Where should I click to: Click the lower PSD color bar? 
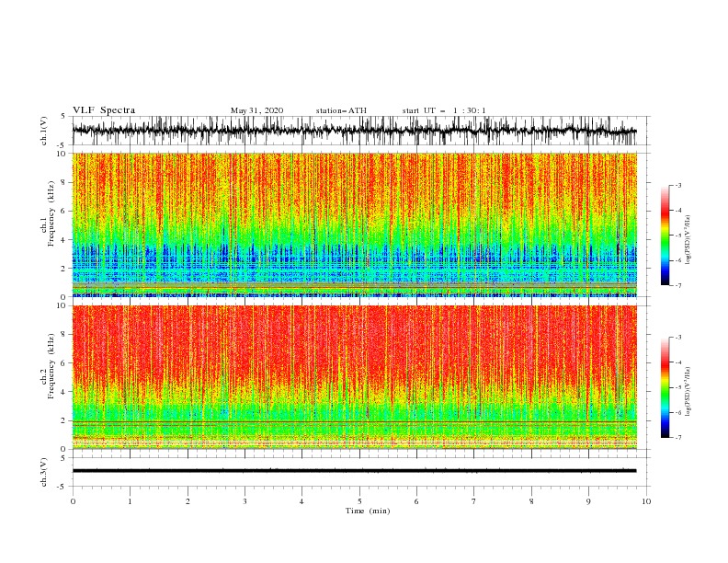665,387
